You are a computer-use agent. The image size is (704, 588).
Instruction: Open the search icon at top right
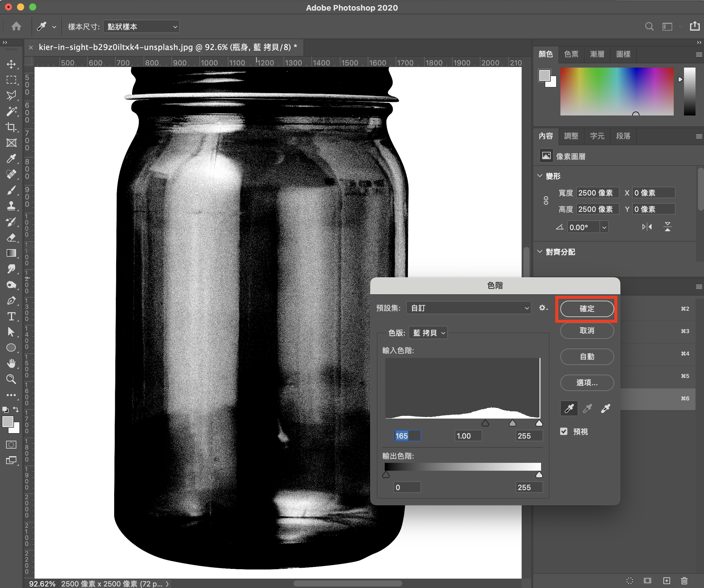pyautogui.click(x=649, y=26)
